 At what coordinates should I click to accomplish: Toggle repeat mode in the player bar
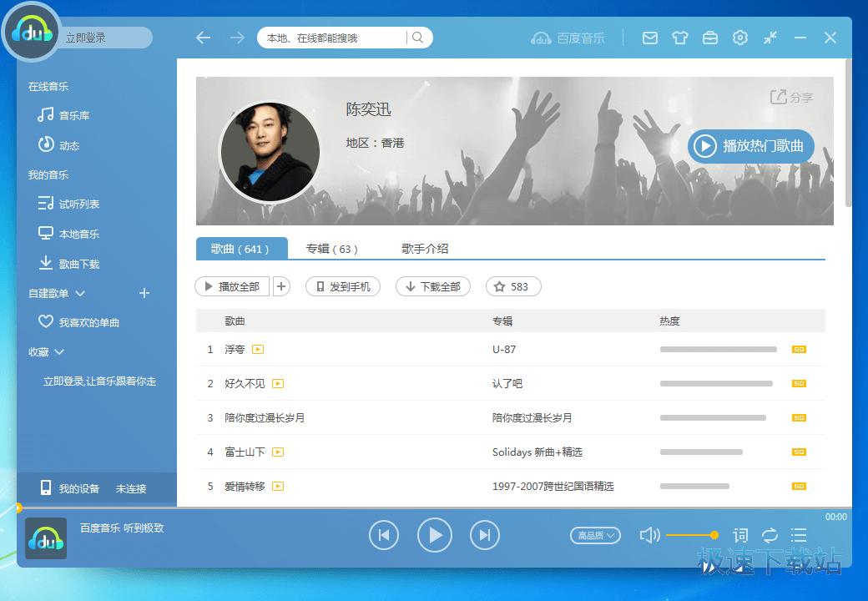(x=769, y=534)
